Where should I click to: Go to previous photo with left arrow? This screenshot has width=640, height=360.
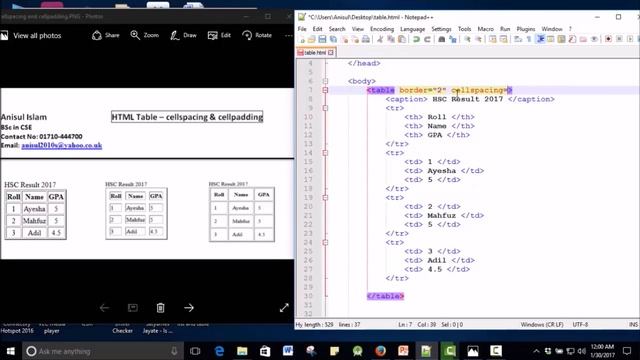click(x=104, y=308)
